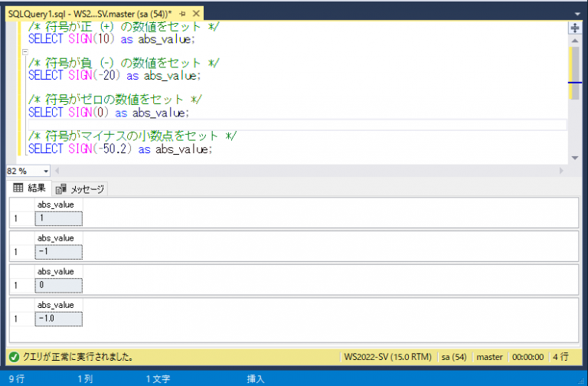
Task: Click the result cell with value -1
Action: [x=58, y=252]
